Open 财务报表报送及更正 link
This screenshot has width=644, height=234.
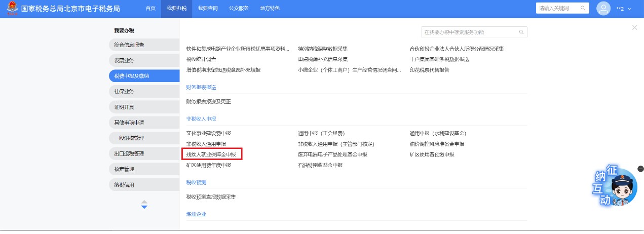click(209, 102)
